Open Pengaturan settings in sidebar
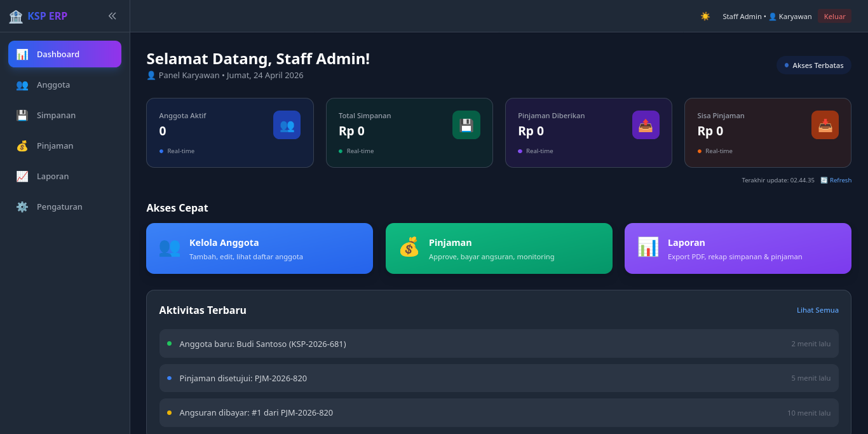 (65, 207)
